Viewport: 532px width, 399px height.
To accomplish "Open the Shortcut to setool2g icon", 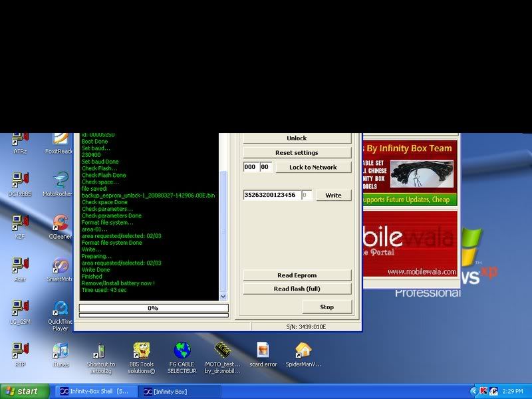I will tap(101, 358).
